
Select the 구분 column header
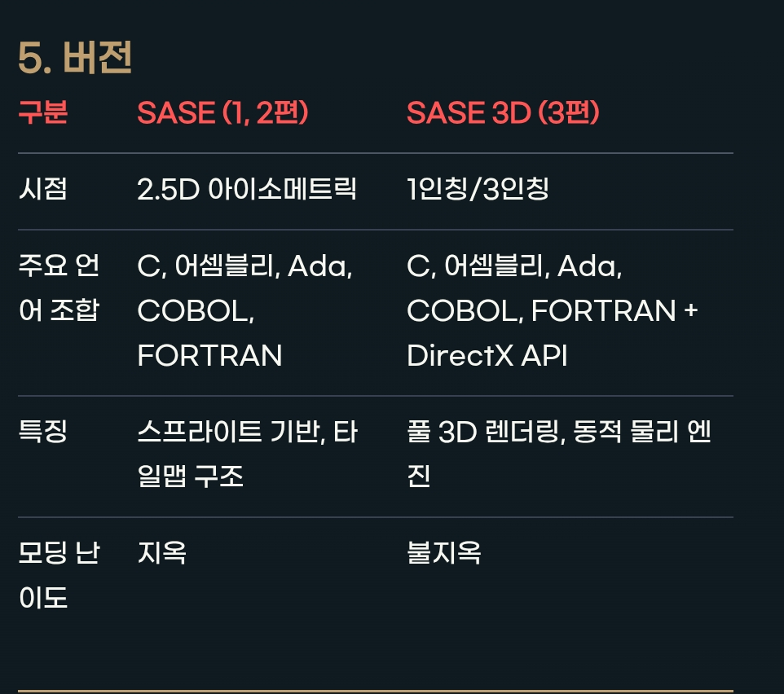(x=42, y=113)
